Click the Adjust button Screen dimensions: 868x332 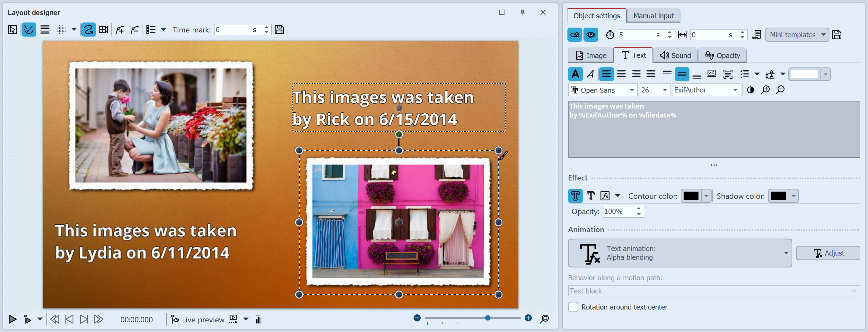828,253
